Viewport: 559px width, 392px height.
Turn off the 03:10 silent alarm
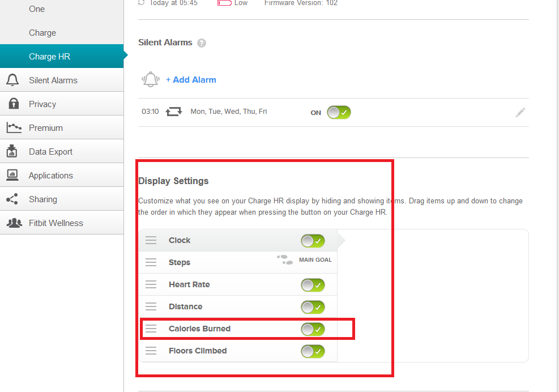(339, 112)
